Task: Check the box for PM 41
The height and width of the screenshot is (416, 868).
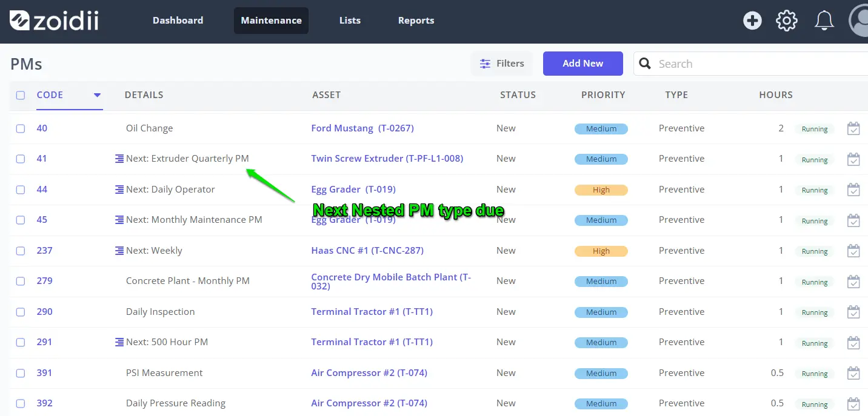Action: [x=21, y=159]
